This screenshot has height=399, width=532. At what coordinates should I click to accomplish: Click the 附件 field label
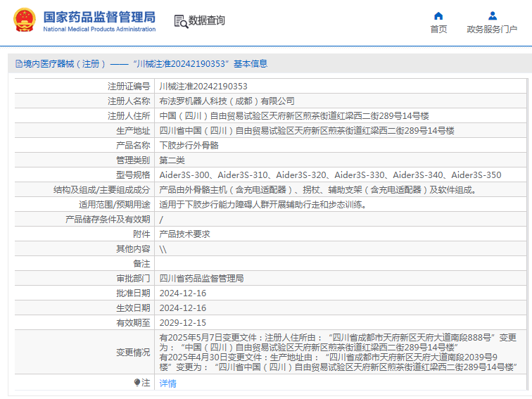point(141,234)
